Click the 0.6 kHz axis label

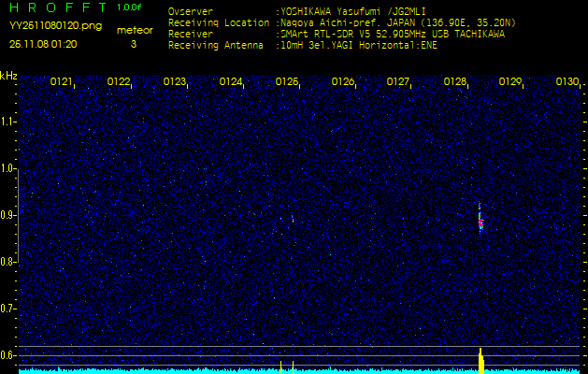[7, 355]
